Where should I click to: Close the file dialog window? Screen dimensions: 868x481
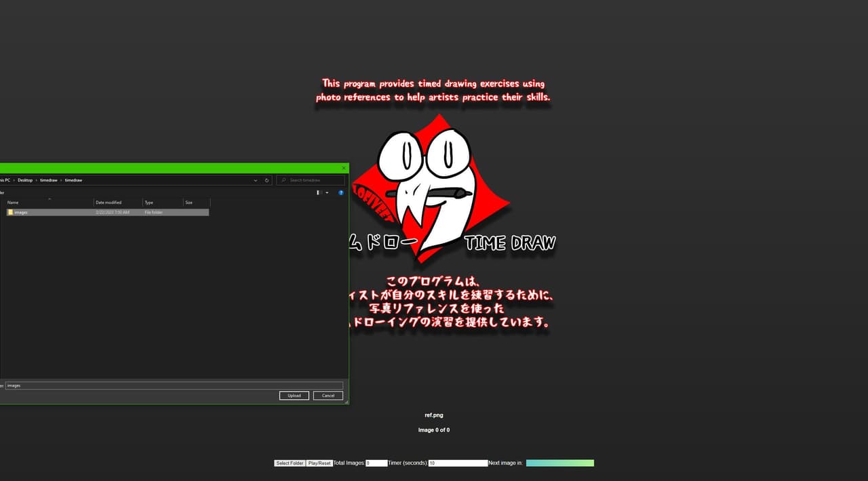click(344, 168)
